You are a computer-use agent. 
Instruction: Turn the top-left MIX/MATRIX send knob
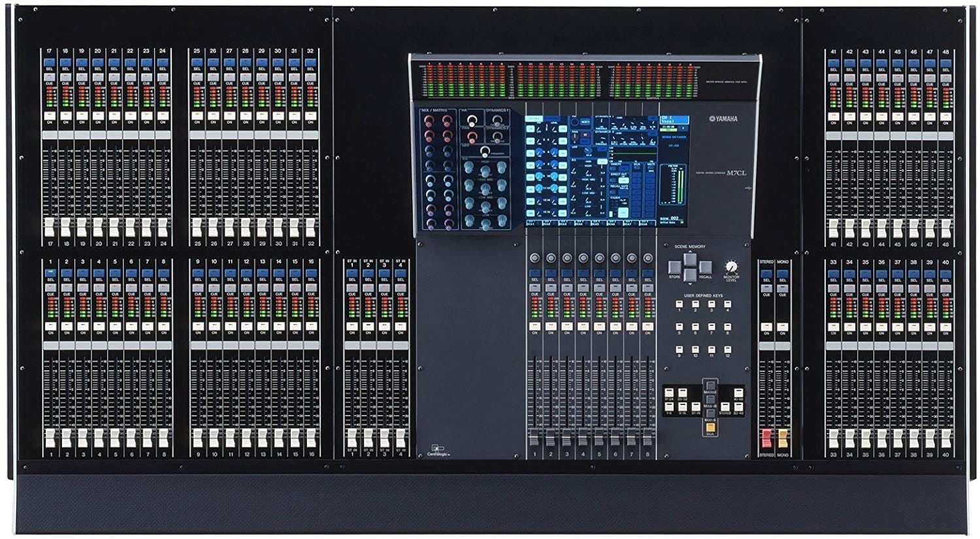tap(429, 121)
